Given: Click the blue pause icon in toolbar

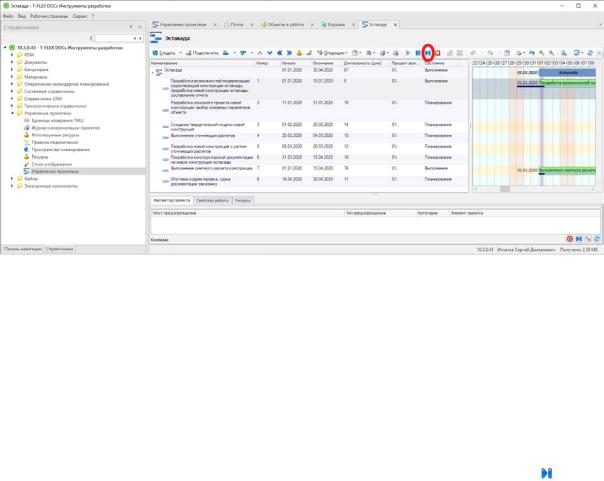Looking at the screenshot, I should [x=418, y=53].
